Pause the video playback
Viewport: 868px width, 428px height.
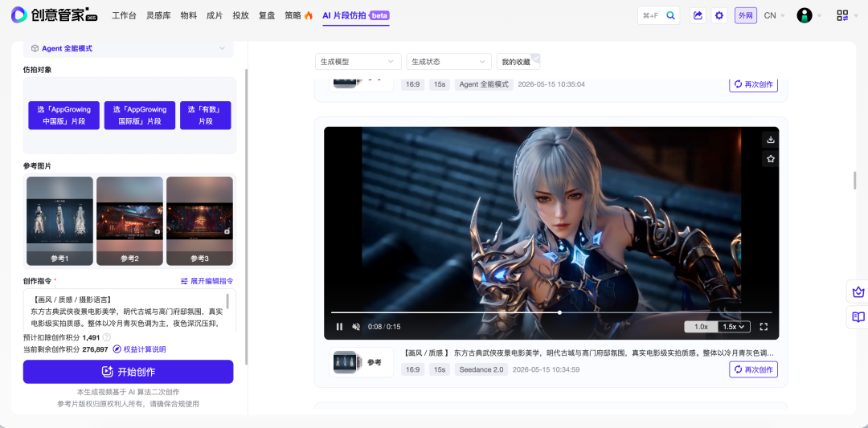(x=339, y=327)
